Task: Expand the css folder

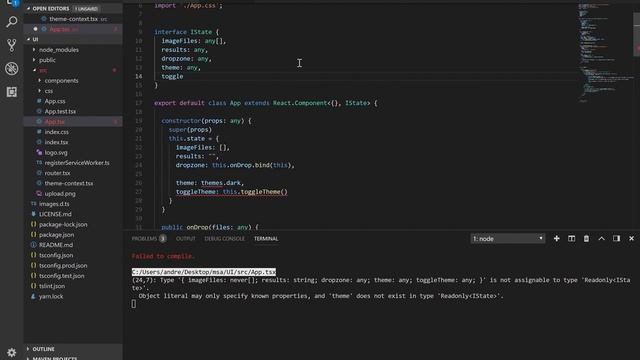Action: coord(49,91)
